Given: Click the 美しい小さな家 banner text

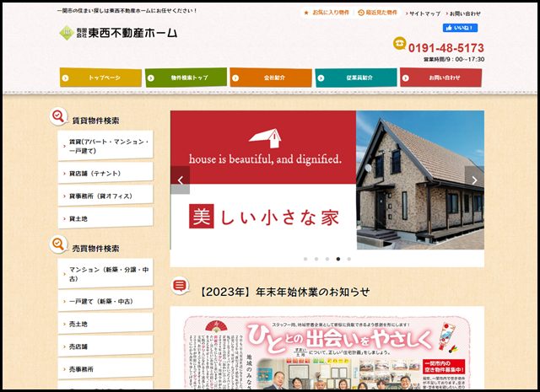Looking at the screenshot, I should pos(264,217).
